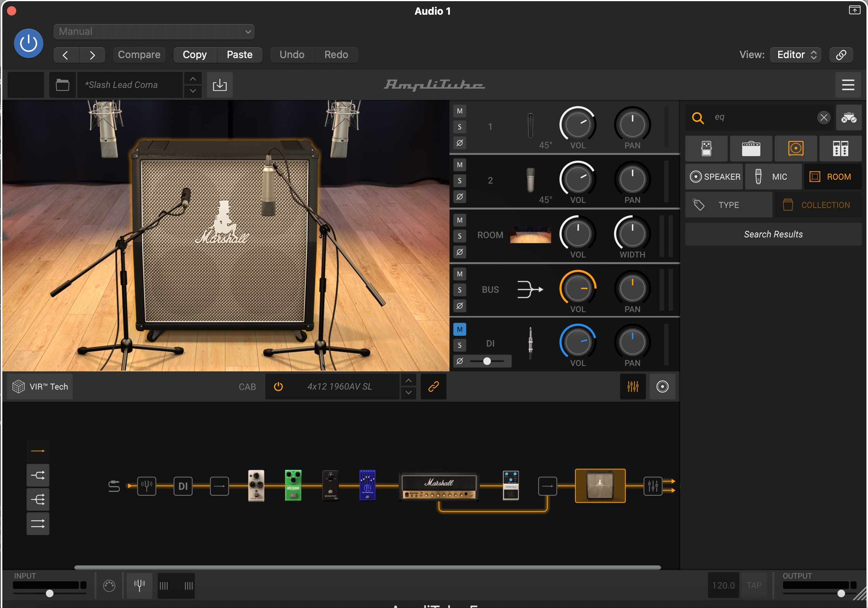Solo mic channel 2
This screenshot has height=608, width=868.
[460, 181]
